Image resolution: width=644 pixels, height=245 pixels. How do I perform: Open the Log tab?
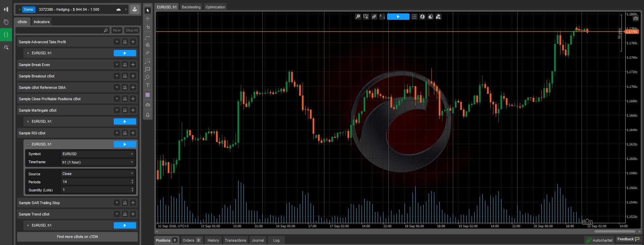tap(276, 240)
